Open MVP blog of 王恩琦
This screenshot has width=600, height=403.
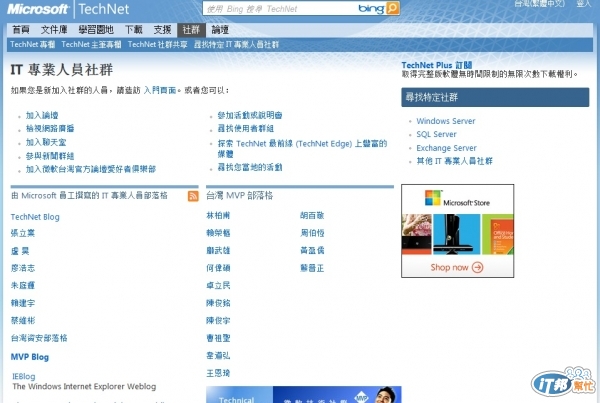218,373
